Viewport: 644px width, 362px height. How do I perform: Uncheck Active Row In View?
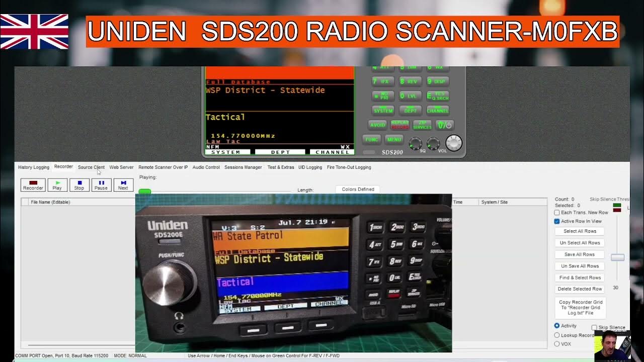557,221
